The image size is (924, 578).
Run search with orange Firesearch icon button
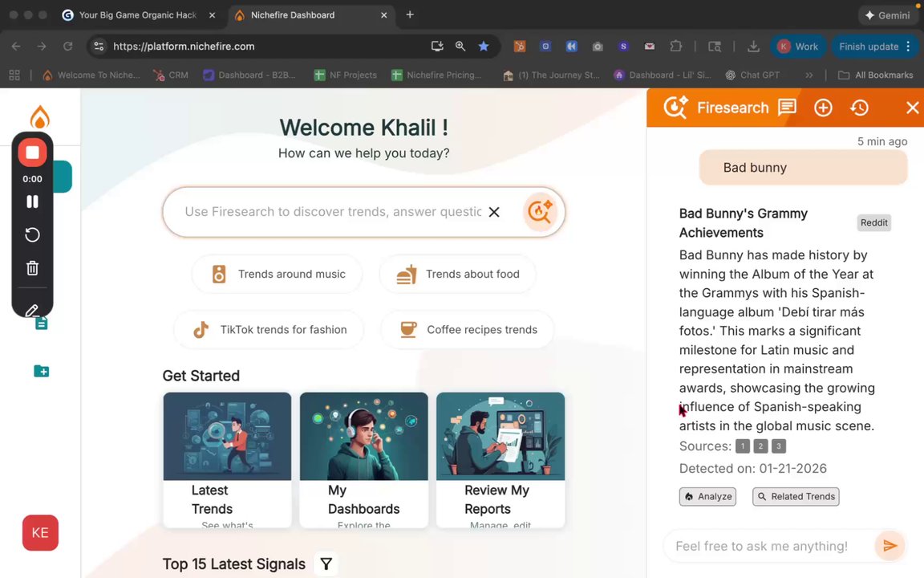tap(540, 212)
